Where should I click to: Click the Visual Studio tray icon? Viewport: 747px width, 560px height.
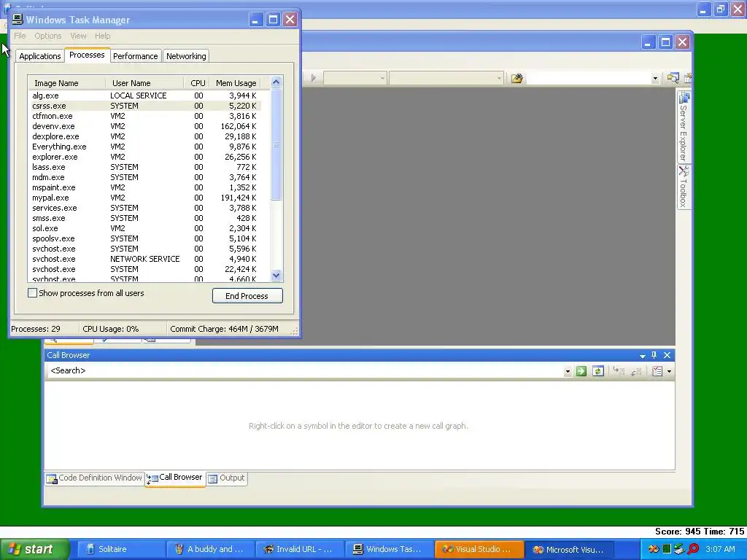654,549
